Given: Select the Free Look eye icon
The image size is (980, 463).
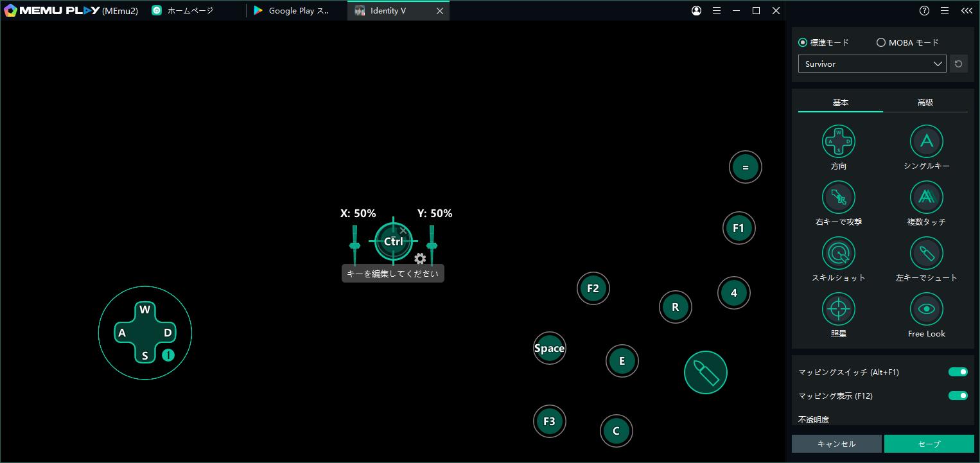Looking at the screenshot, I should pyautogui.click(x=926, y=309).
